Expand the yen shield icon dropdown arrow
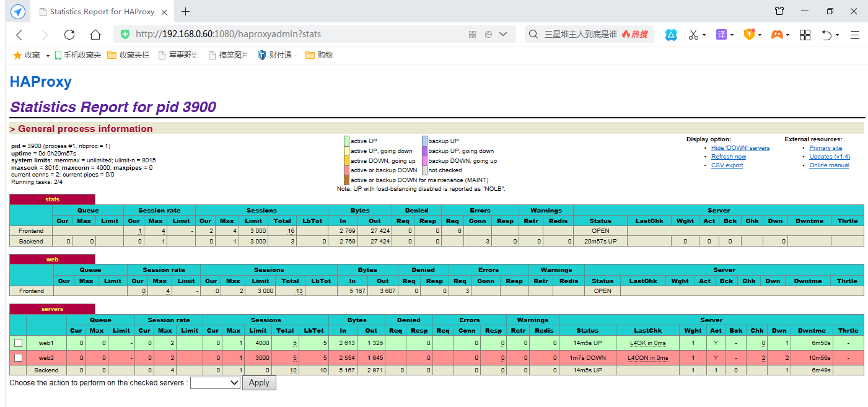The width and height of the screenshot is (868, 407). click(x=760, y=35)
